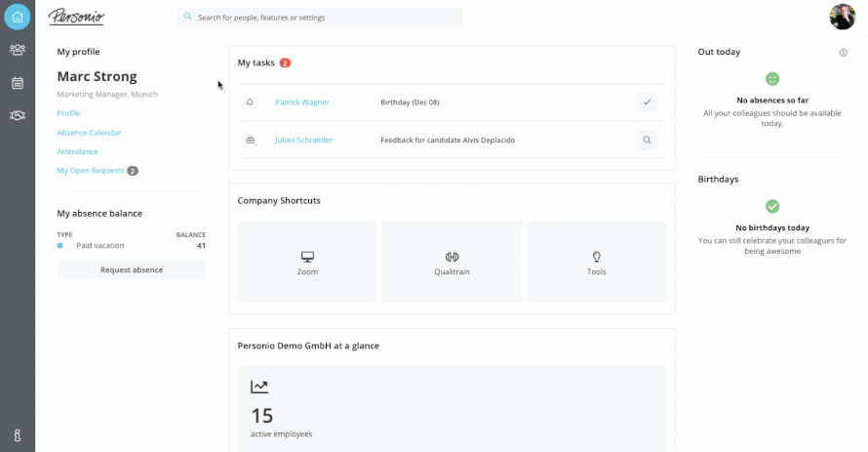Open the Calendar icon in sidebar

click(18, 83)
